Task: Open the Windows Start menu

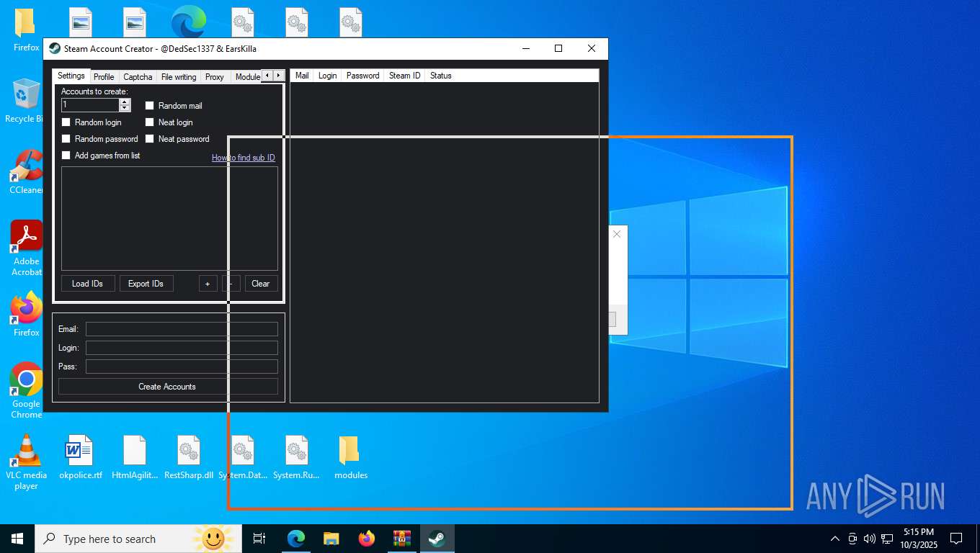Action: click(x=17, y=539)
